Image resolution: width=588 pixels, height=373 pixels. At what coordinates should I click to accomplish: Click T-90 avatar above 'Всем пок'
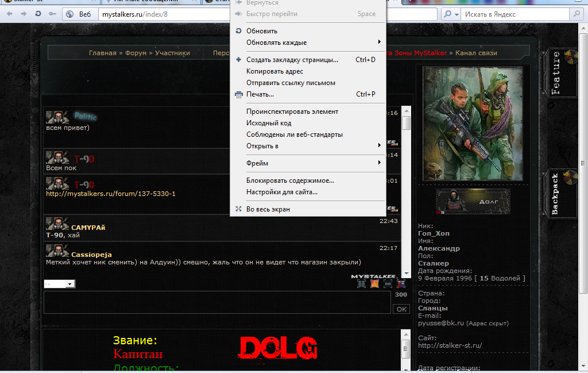pos(57,157)
